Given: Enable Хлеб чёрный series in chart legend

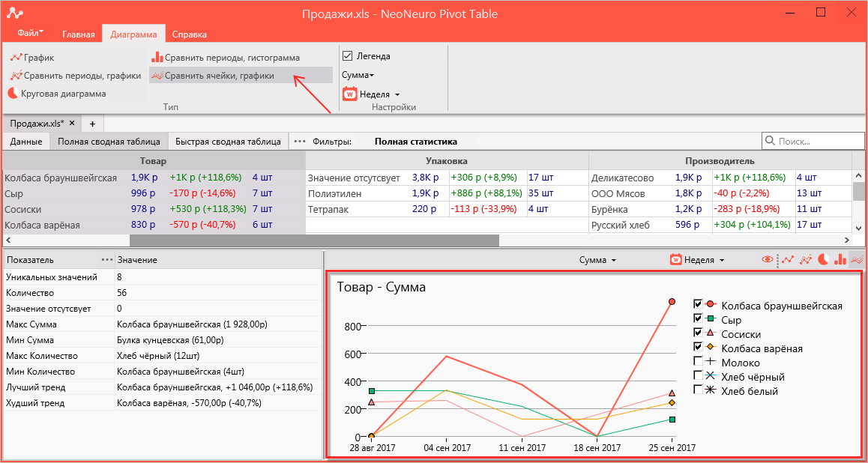Looking at the screenshot, I should tap(698, 376).
